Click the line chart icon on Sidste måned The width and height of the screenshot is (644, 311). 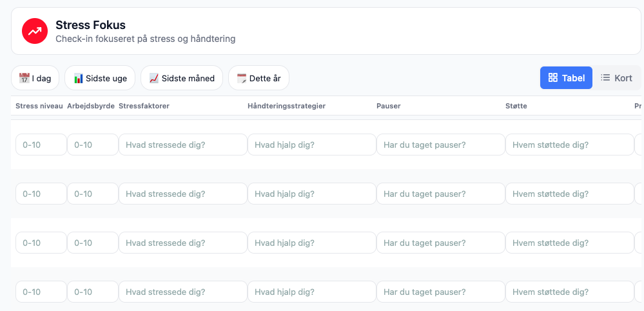[x=154, y=78]
